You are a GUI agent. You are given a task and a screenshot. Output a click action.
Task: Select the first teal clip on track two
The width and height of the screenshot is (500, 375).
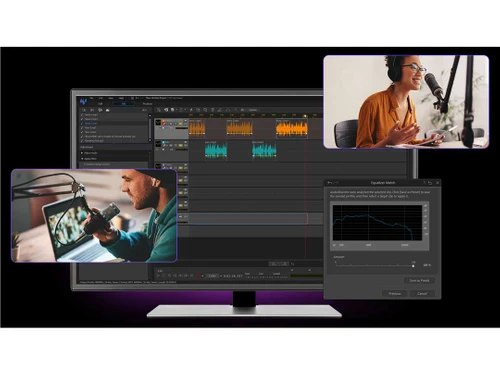216,150
